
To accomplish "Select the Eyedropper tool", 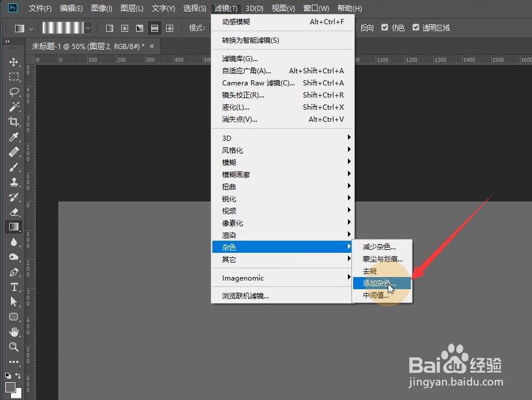I will [14, 137].
